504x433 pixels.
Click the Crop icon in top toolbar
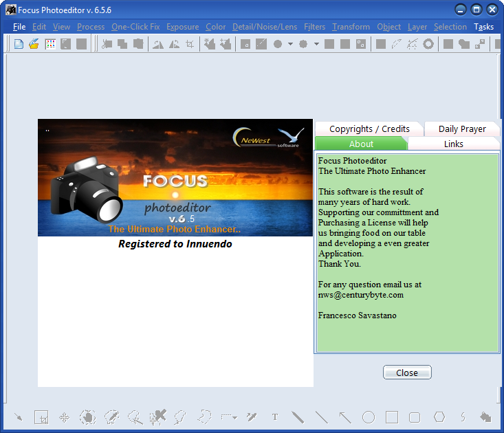point(190,44)
